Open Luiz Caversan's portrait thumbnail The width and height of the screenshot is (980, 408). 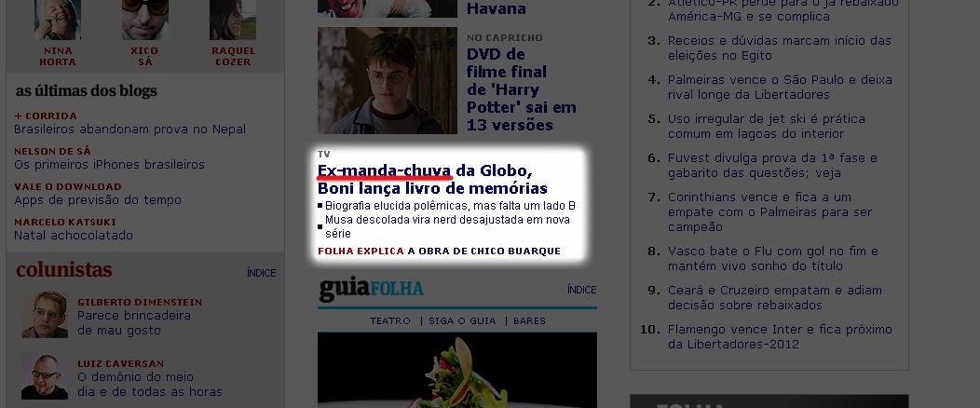45,376
